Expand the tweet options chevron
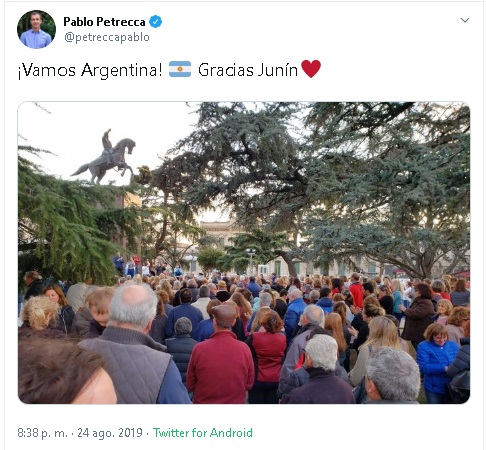The image size is (486, 450). pyautogui.click(x=465, y=20)
